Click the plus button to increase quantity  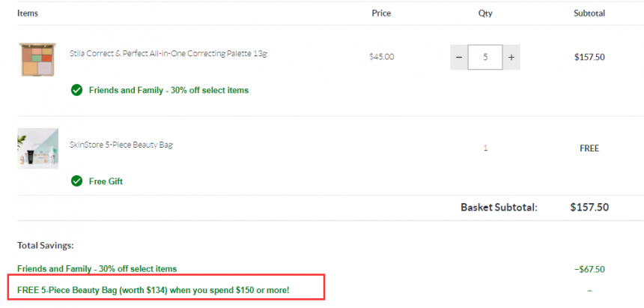(511, 57)
